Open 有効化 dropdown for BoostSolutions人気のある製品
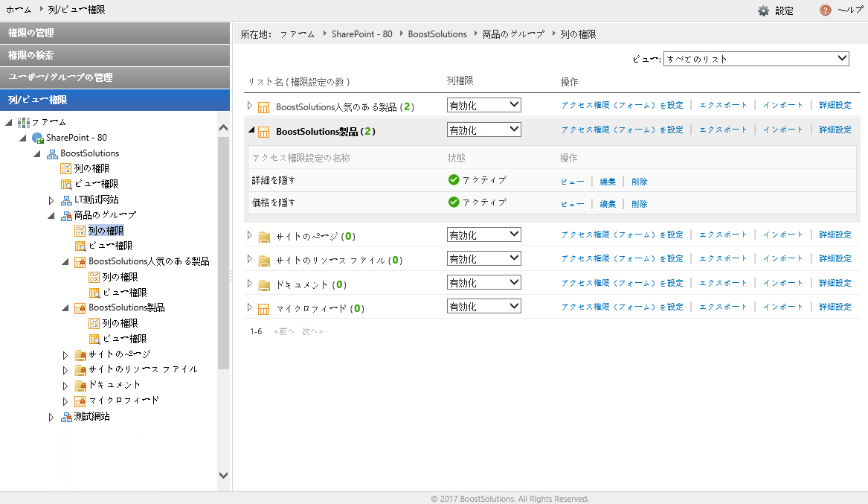Image resolution: width=868 pixels, height=504 pixels. (483, 105)
